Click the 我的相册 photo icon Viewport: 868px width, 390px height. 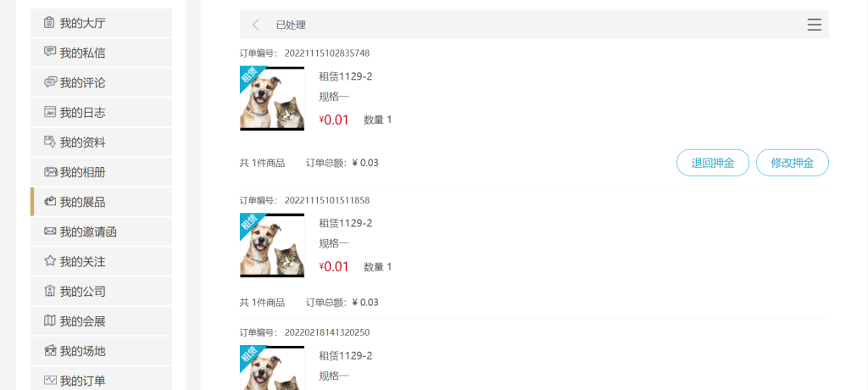point(50,172)
